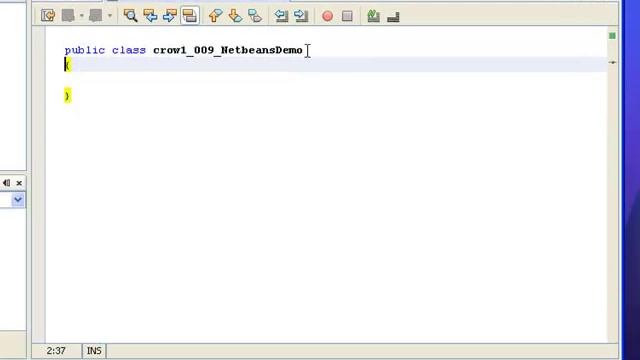
Task: Open the Forward history dropdown arrow
Action: click(x=110, y=16)
